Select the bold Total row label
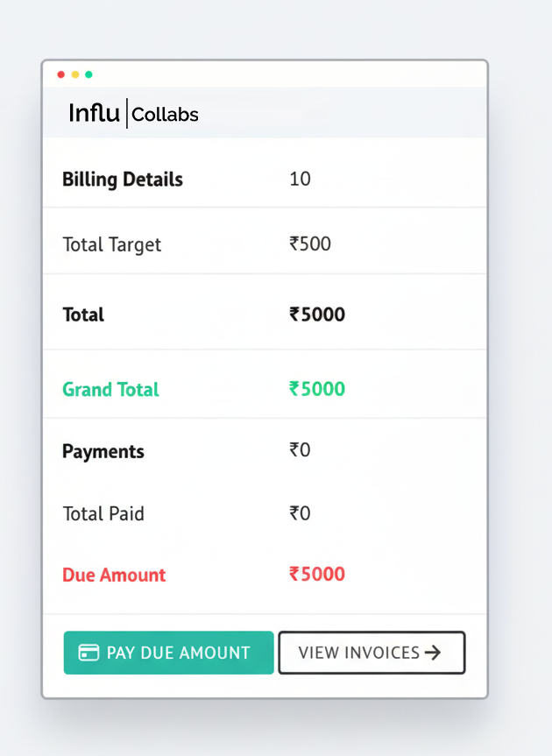The width and height of the screenshot is (552, 756). click(83, 314)
